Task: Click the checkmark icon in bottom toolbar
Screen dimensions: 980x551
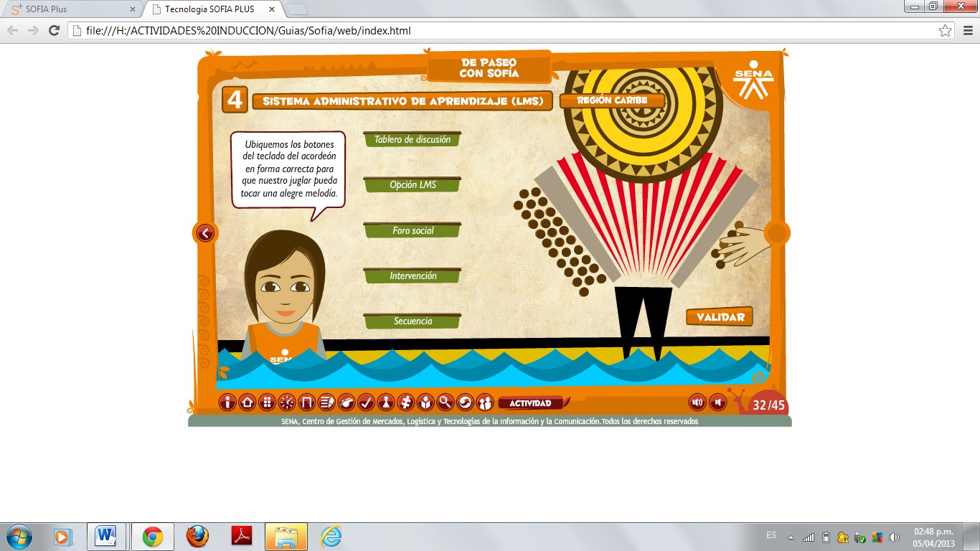Action: tap(366, 402)
